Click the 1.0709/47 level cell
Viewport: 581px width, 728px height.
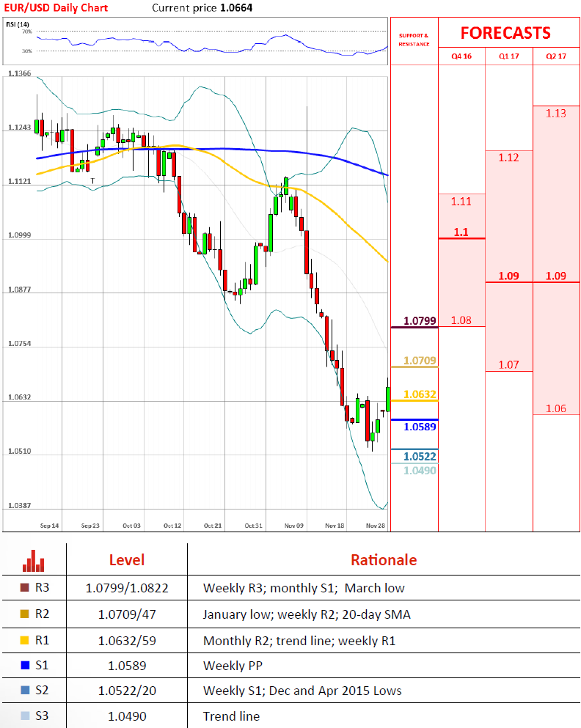click(127, 614)
